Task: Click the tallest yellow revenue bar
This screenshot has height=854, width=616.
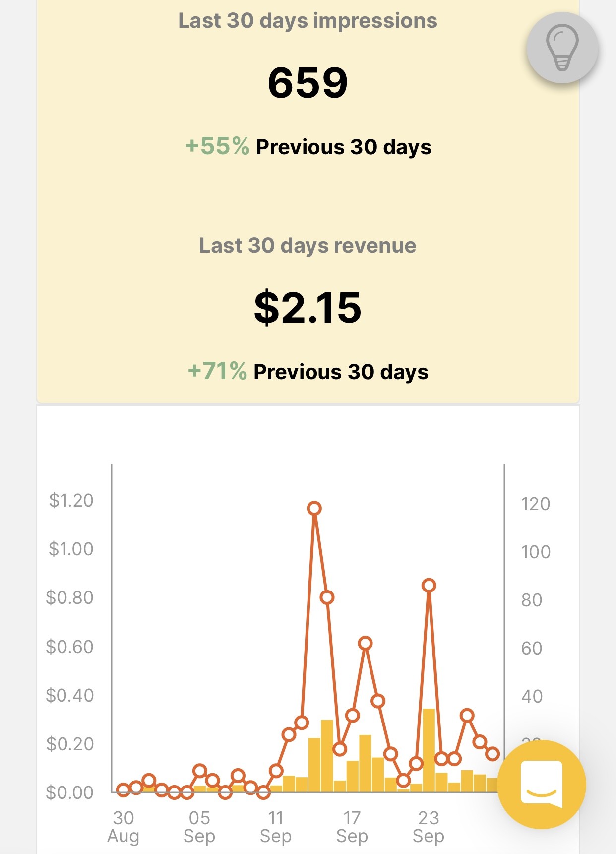Action: click(429, 749)
